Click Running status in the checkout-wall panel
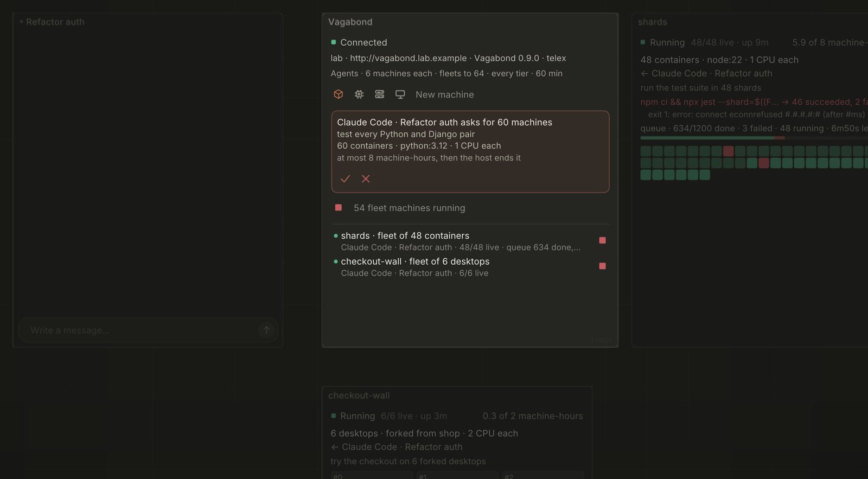This screenshot has width=868, height=479. [353, 416]
